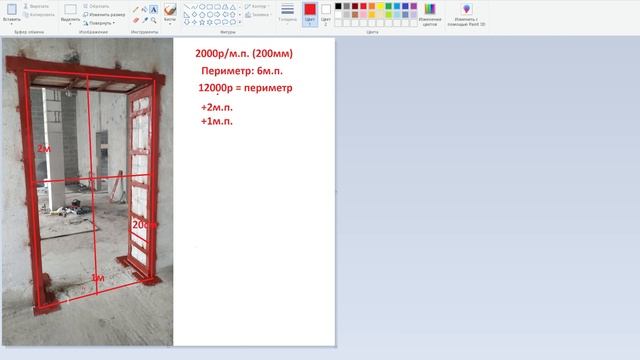Activate Color 1 (Цвет 1) slot
This screenshot has width=640, height=360.
310,14
